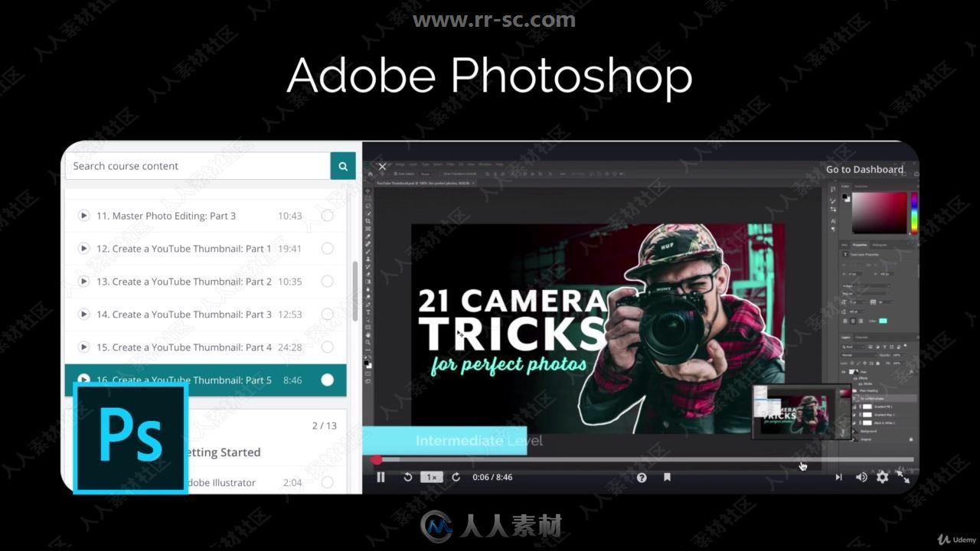
Task: Switch to the Layers panel tab
Action: 846,337
